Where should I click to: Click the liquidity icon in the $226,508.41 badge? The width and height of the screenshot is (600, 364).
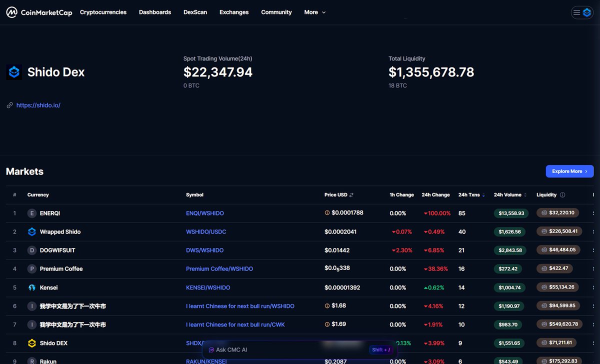pyautogui.click(x=543, y=231)
